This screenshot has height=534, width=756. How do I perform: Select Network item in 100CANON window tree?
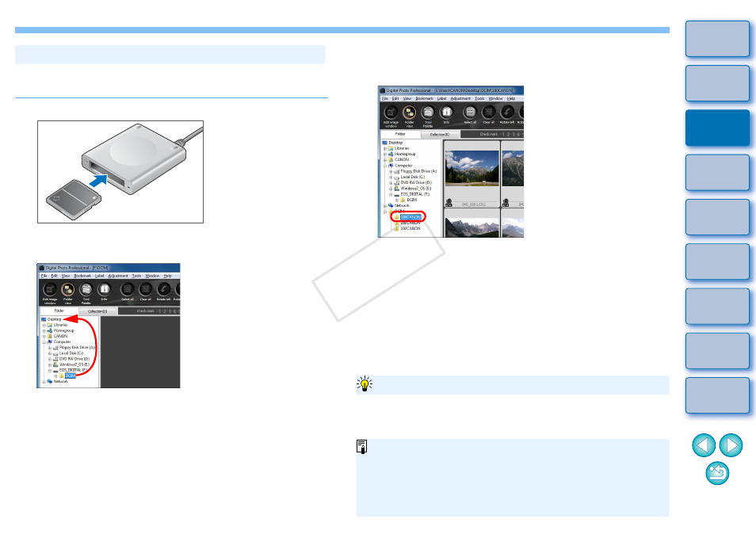[402, 205]
